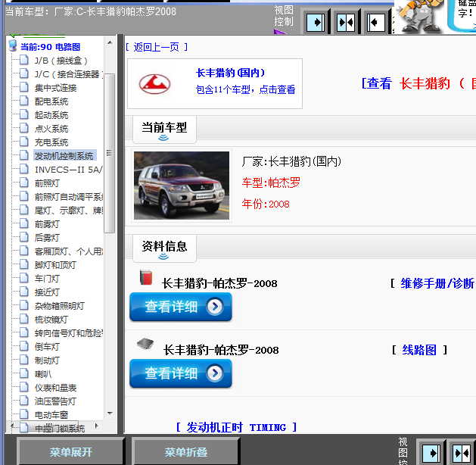Select 制动灯 in the tree
Image resolution: width=476 pixels, height=465 pixels.
pyautogui.click(x=47, y=360)
